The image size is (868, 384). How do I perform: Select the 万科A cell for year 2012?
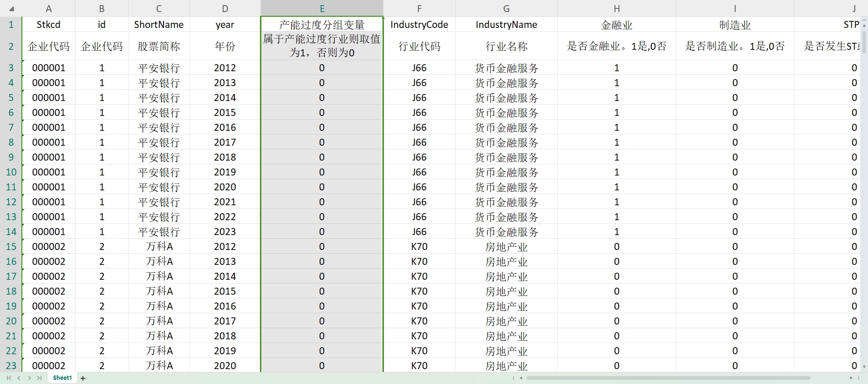click(x=159, y=246)
